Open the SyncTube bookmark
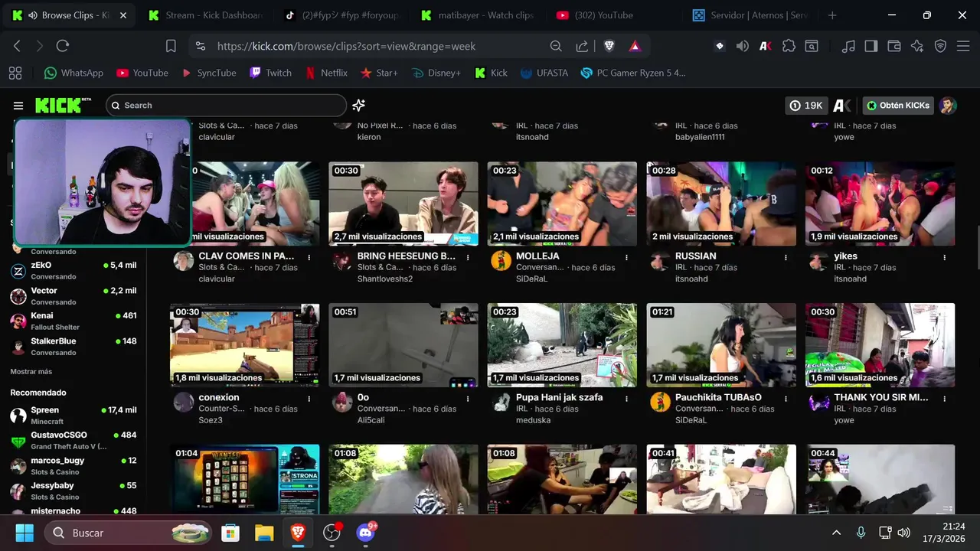This screenshot has width=980, height=551. (x=208, y=73)
